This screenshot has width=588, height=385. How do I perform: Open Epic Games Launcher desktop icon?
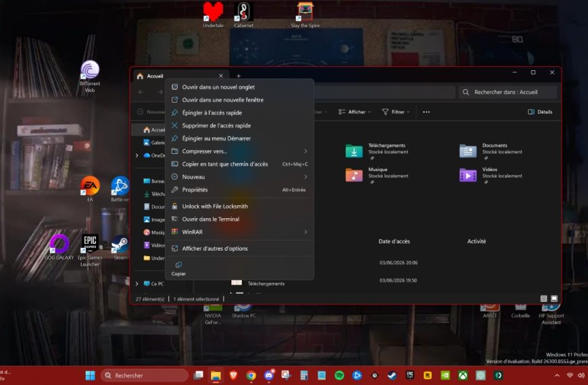click(x=90, y=245)
